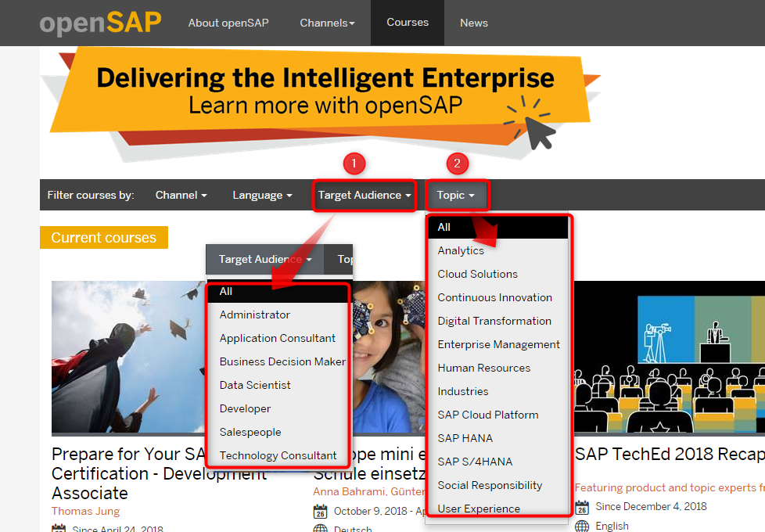This screenshot has width=765, height=532.
Task: Click the instructor name Anna Bahrami
Action: click(348, 491)
